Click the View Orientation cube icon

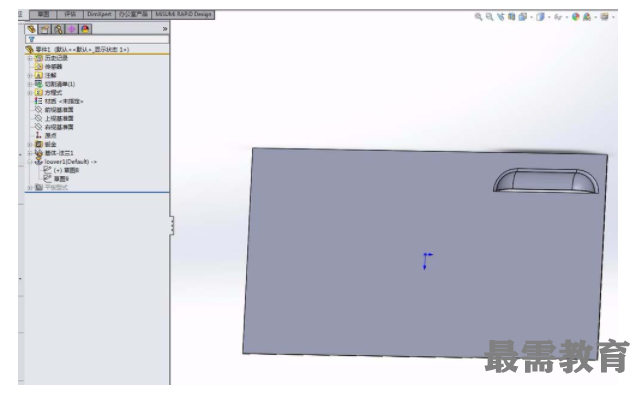522,17
